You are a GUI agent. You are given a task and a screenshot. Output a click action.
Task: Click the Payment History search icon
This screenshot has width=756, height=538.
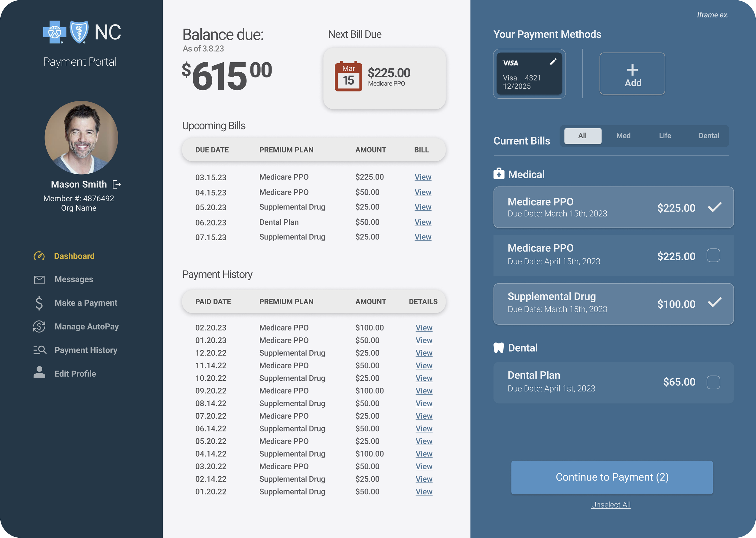(40, 350)
